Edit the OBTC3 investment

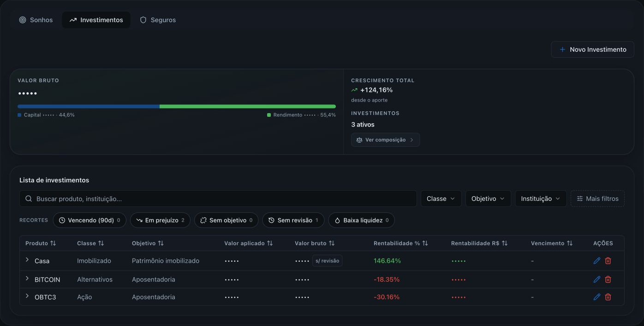[x=597, y=297]
